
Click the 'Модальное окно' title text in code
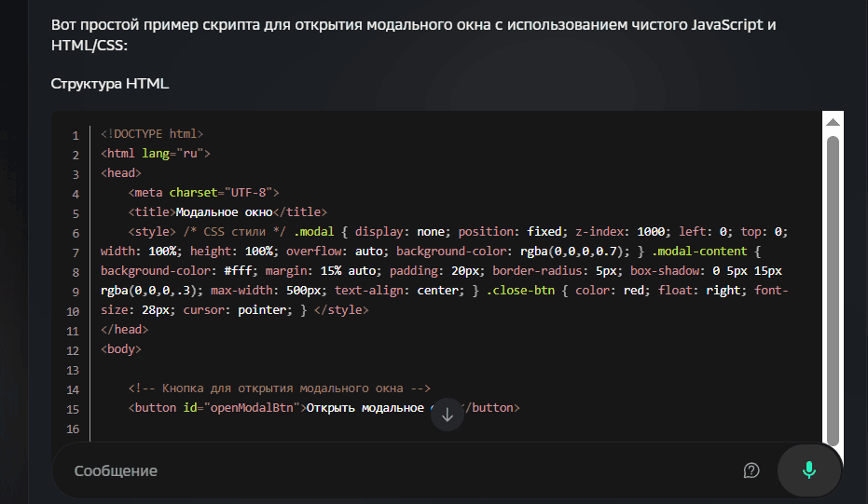[224, 211]
